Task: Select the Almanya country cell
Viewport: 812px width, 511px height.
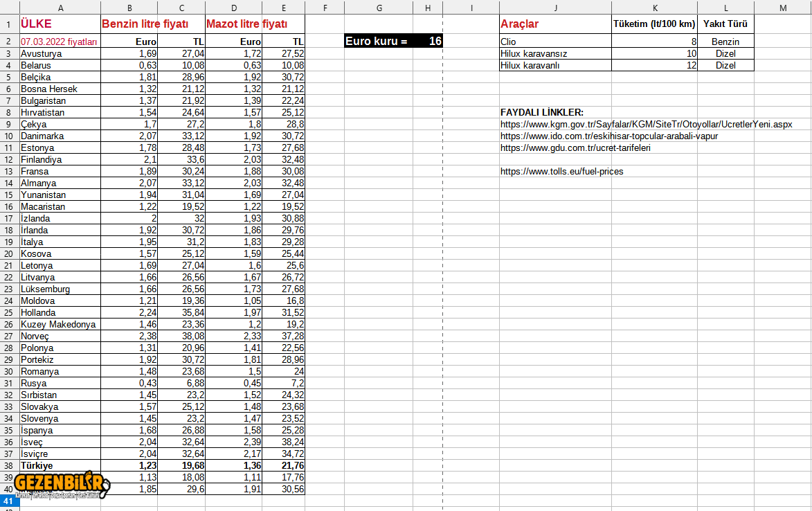Action: (60, 183)
